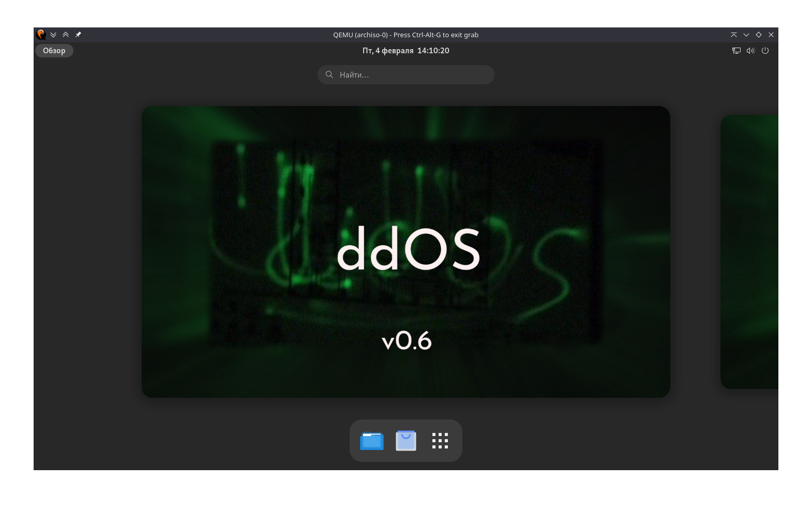This screenshot has width=812, height=510.
Task: Switch to the second workspace on the right
Action: click(749, 252)
